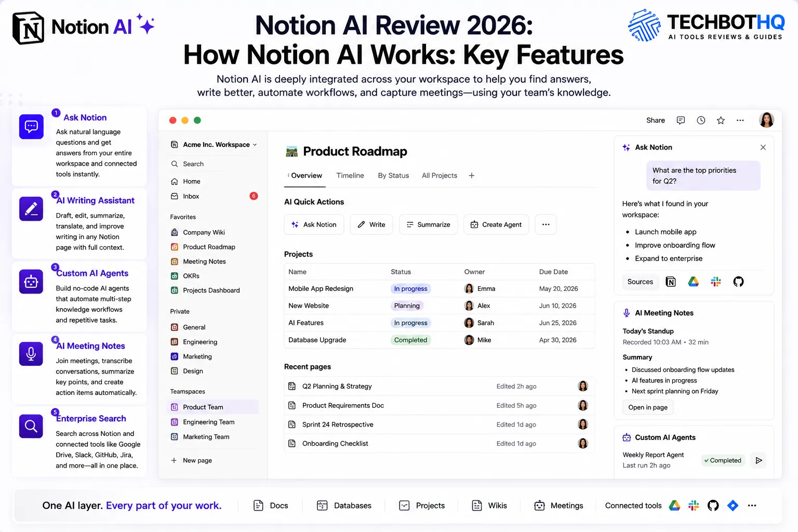798x532 pixels.
Task: Click the Write quick action button
Action: tap(371, 224)
